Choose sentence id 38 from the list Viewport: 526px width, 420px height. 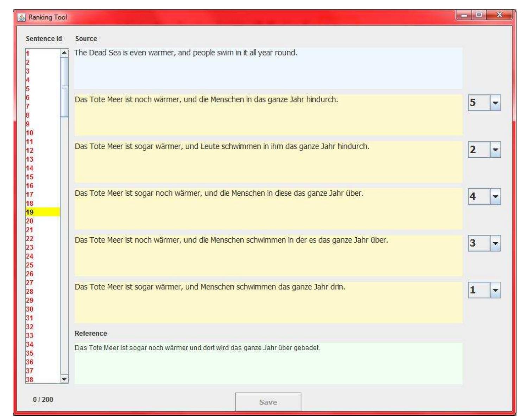point(30,380)
